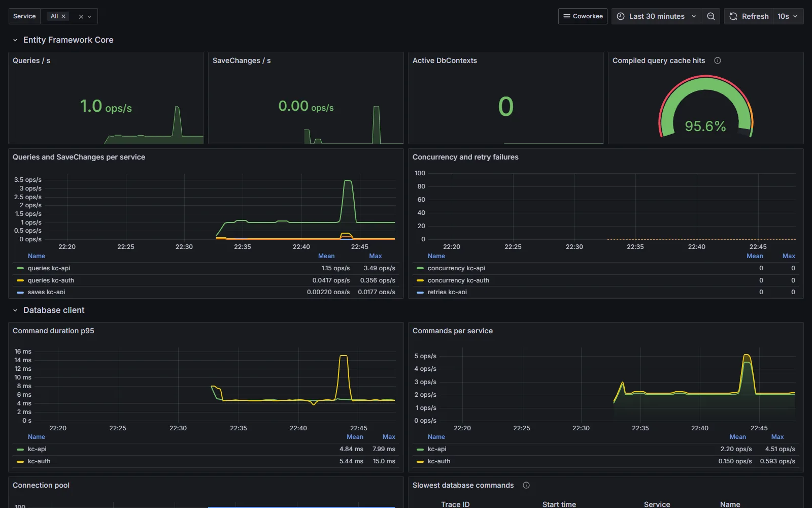Click the Service variable label
The height and width of the screenshot is (508, 812).
24,16
